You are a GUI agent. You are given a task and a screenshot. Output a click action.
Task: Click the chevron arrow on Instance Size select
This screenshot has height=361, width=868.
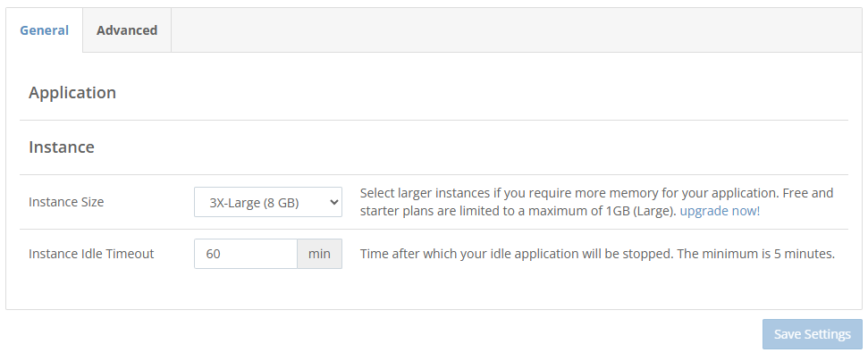(333, 202)
